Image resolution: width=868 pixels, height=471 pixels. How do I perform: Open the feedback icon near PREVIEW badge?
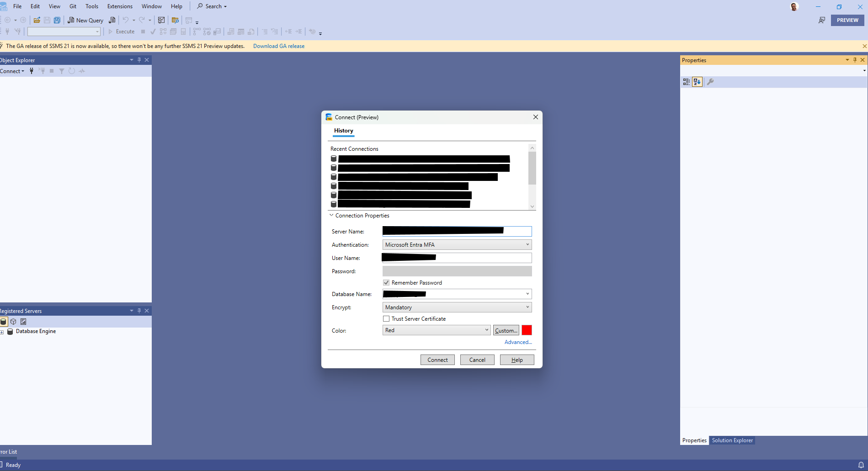tap(822, 20)
